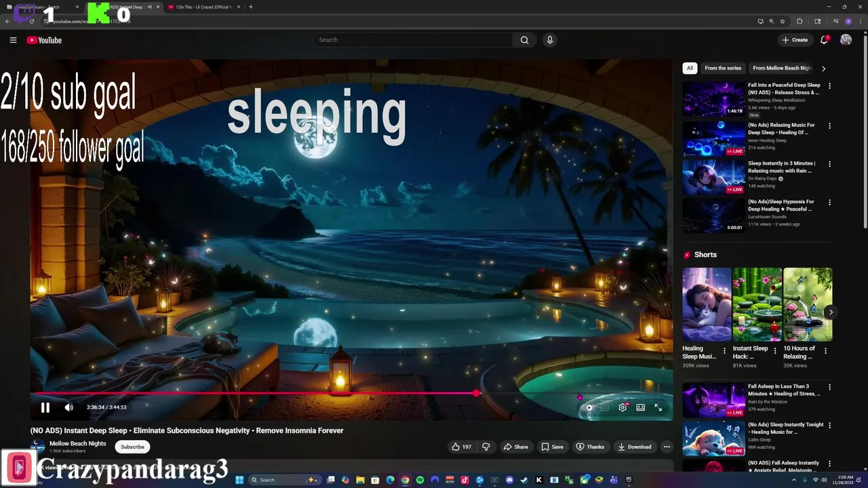Open options for the Instant Sleep Hack short
The width and height of the screenshot is (868, 488).
(775, 350)
